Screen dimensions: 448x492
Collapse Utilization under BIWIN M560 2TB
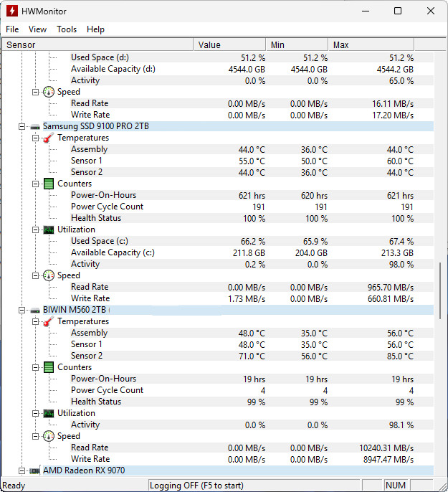pyautogui.click(x=36, y=413)
